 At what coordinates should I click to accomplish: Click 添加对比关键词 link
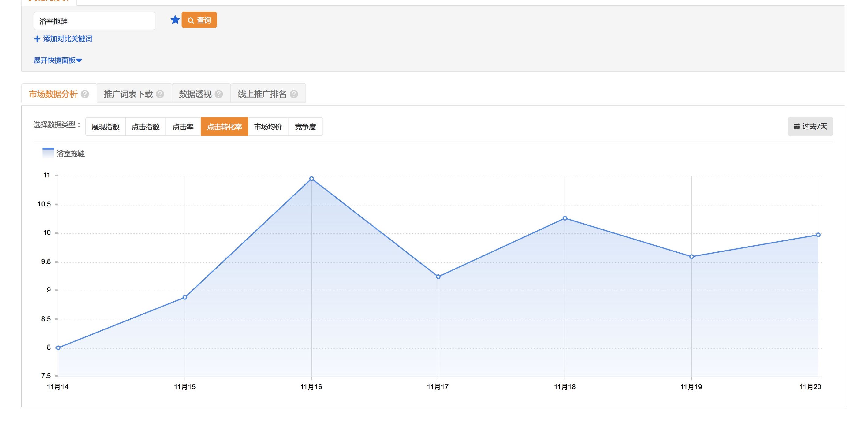67,39
